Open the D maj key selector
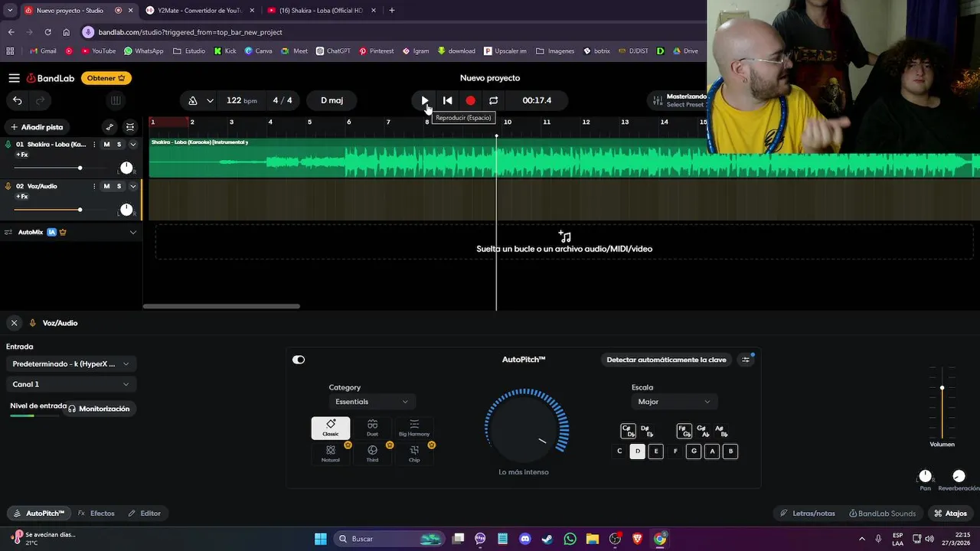The image size is (980, 551). coord(332,100)
